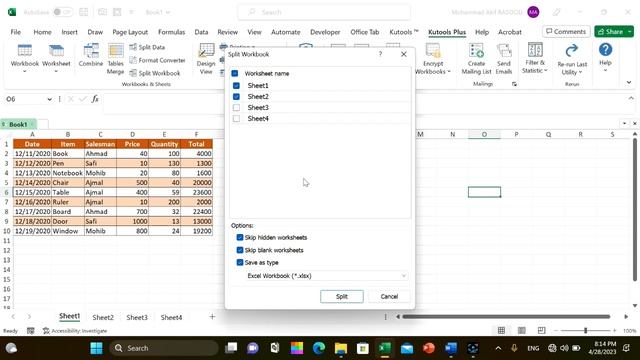
Task: Switch to the Sheet4 worksheet tab
Action: [171, 317]
